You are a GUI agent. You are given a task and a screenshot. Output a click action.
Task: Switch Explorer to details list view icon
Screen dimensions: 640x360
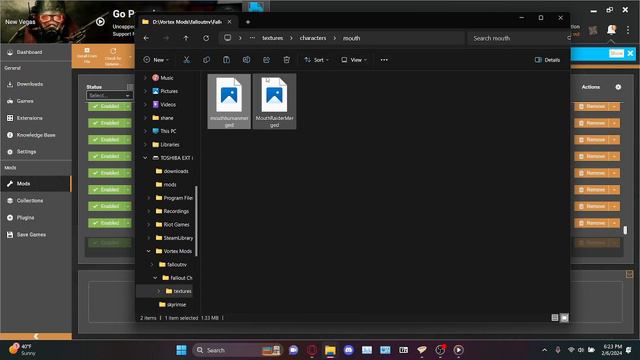(555, 318)
